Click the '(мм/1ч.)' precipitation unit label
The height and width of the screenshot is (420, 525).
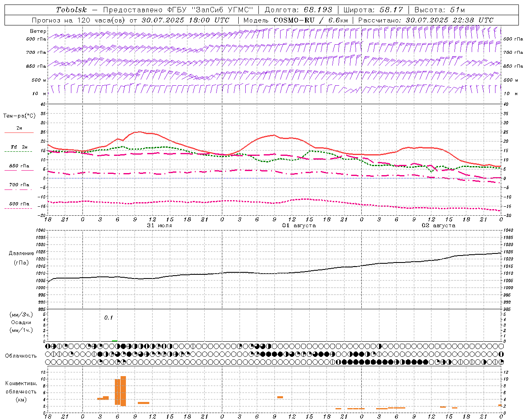coord(21,330)
